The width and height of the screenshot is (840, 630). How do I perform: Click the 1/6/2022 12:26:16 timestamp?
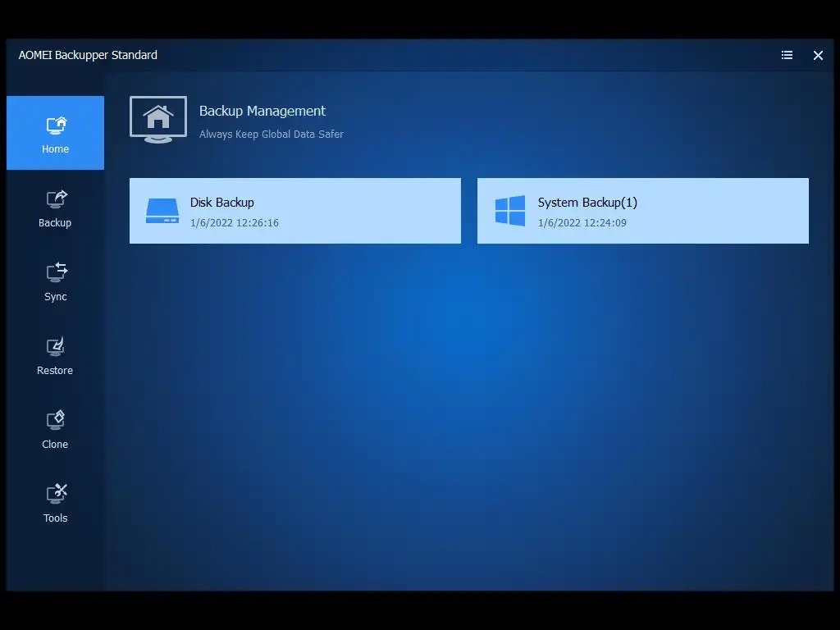234,223
